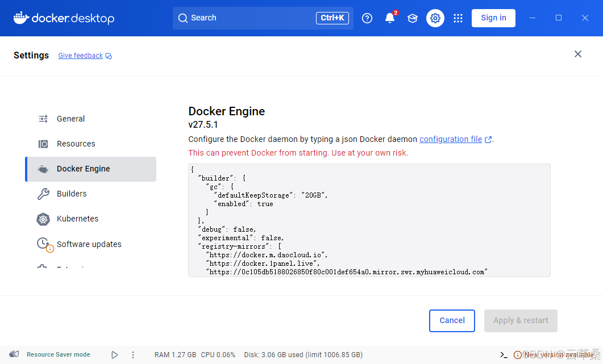Open the Give feedback link

[x=80, y=56]
